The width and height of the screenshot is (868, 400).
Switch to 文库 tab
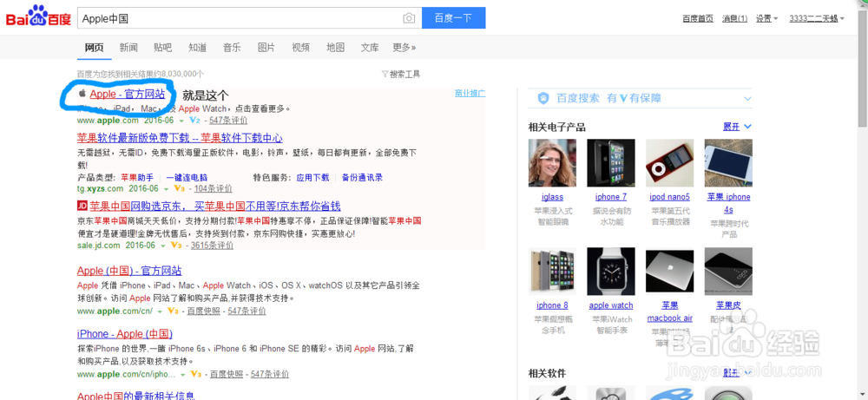click(x=370, y=47)
